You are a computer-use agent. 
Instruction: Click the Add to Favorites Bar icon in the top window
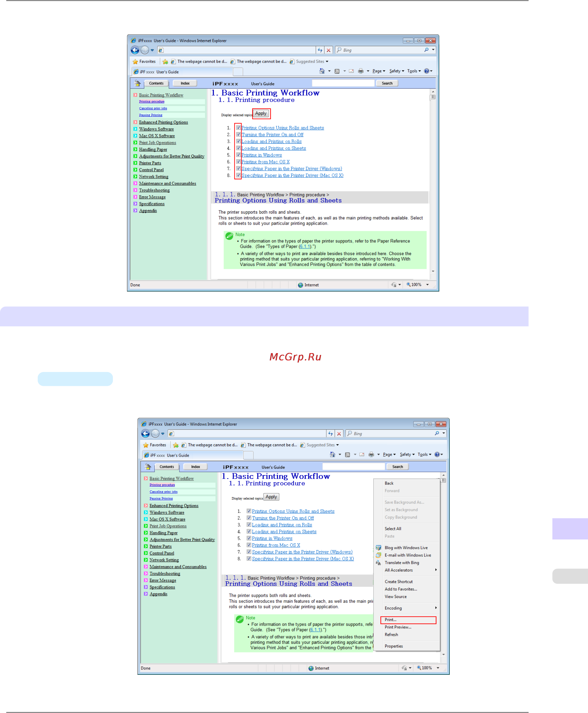coord(165,61)
